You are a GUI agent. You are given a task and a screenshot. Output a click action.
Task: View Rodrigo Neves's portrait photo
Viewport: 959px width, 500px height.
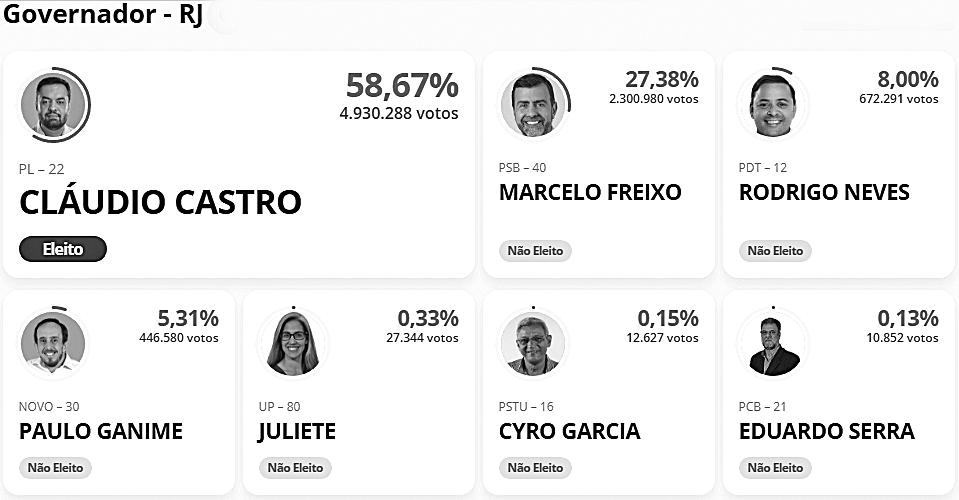click(x=773, y=105)
